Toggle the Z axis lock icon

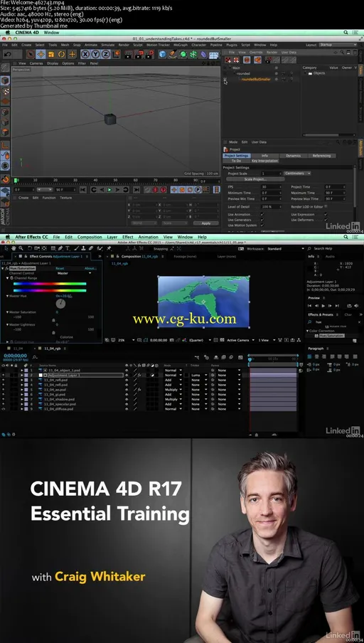(106, 54)
